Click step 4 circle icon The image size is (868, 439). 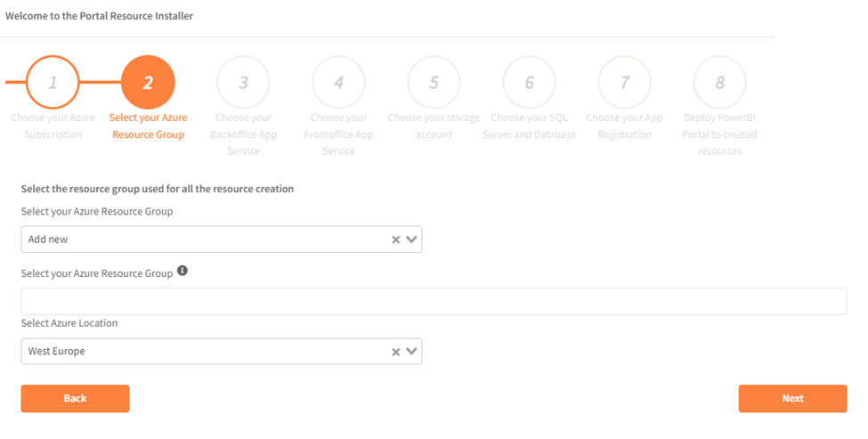(x=338, y=83)
